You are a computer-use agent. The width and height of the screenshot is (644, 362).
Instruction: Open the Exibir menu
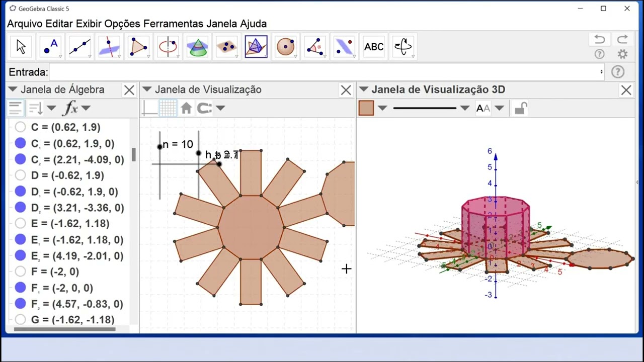[x=89, y=24]
